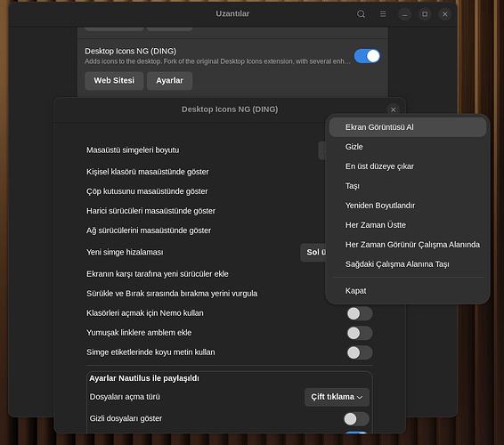Close the Uzantılar window

click(x=445, y=14)
